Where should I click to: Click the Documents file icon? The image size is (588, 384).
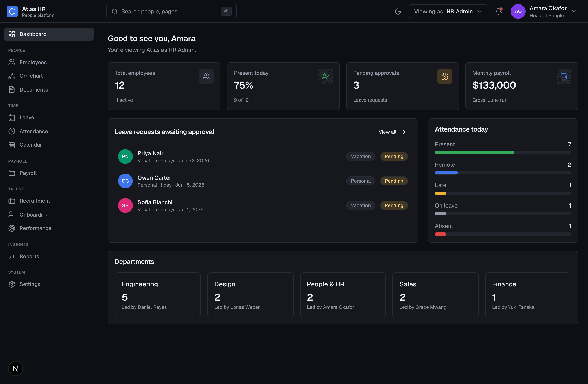[x=12, y=90]
